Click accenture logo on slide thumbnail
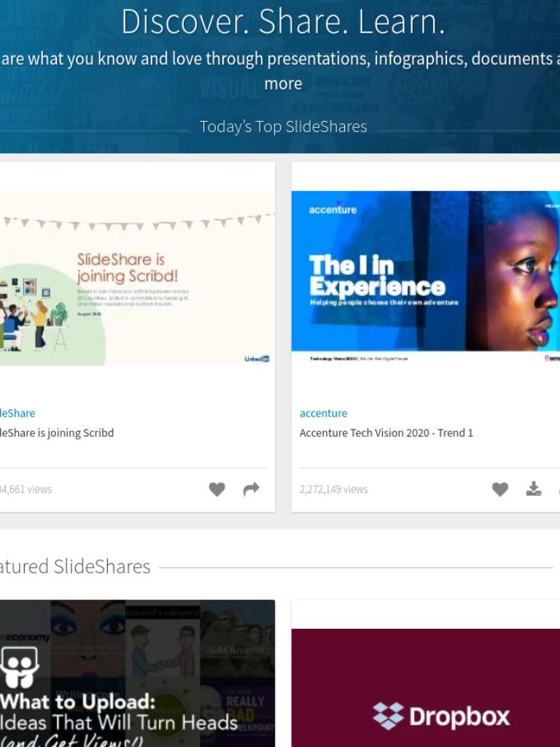 tap(332, 209)
